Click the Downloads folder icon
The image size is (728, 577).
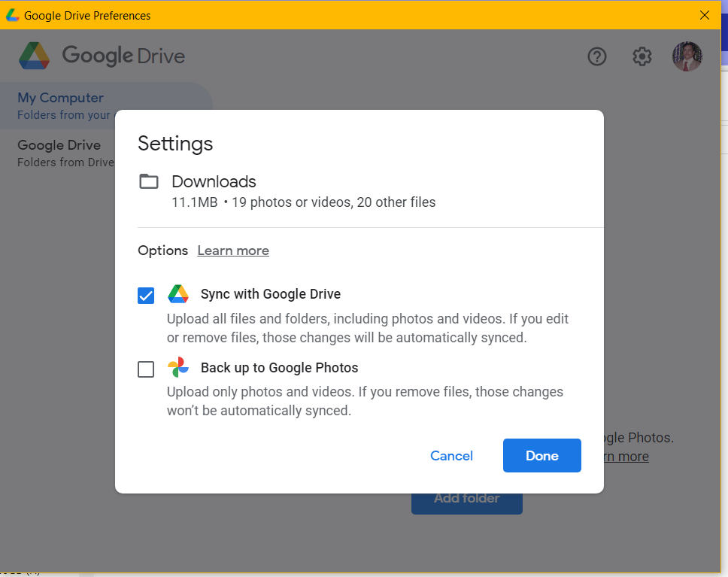(x=149, y=181)
